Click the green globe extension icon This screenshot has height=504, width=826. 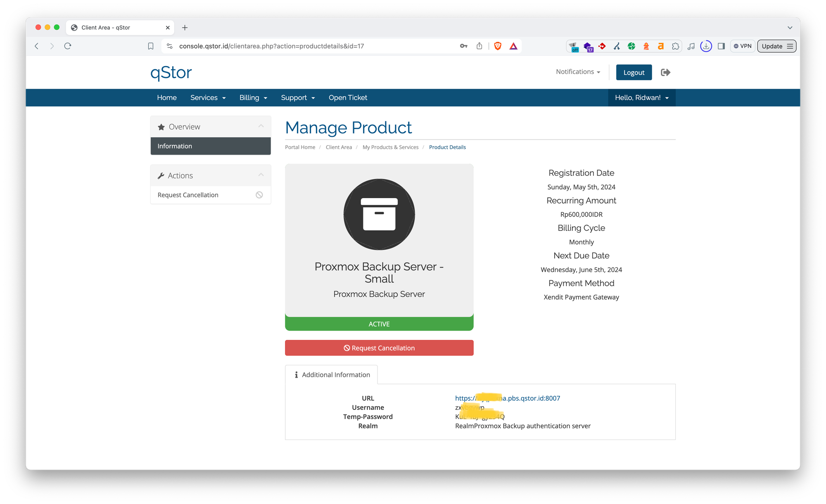tap(631, 46)
